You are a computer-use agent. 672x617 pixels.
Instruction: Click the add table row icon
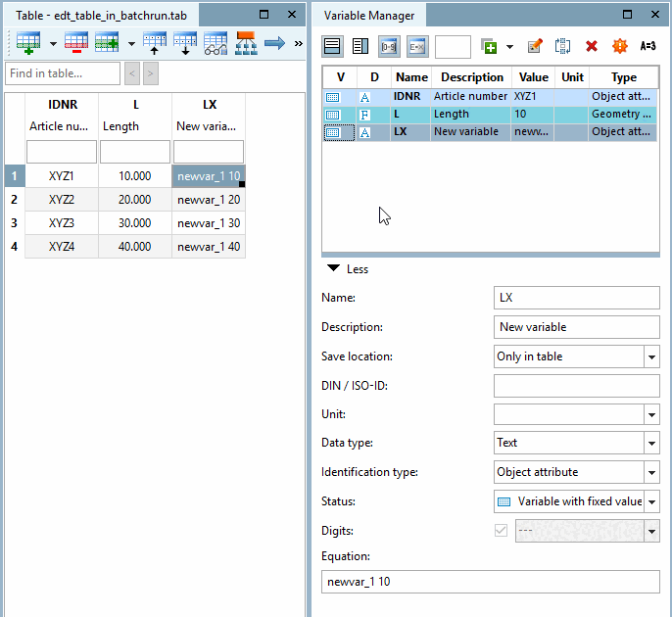pyautogui.click(x=26, y=43)
